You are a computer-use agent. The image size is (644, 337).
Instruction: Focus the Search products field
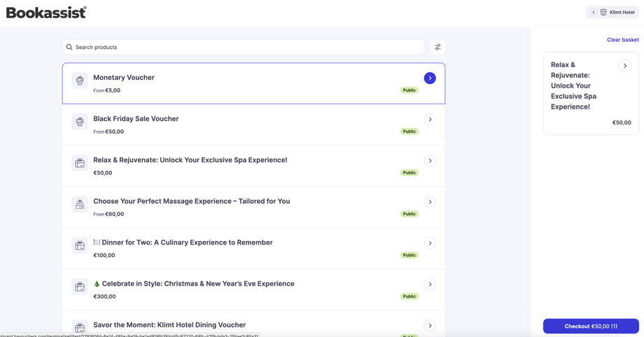(245, 47)
